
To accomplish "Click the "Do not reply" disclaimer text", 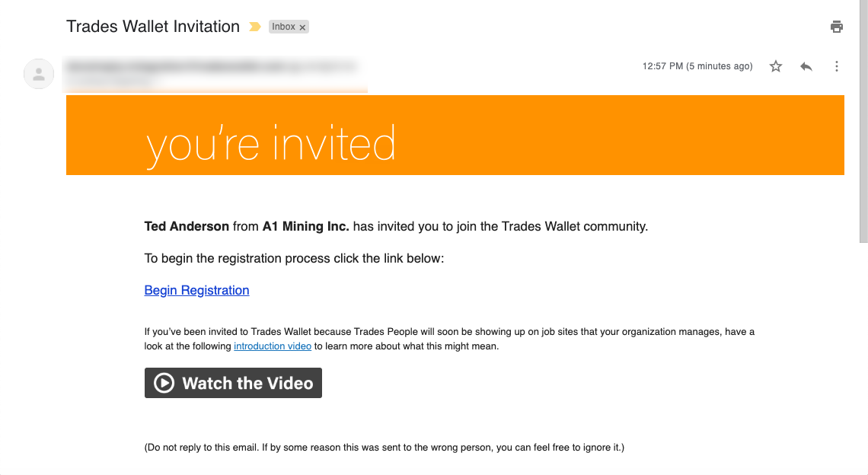I will click(384, 448).
